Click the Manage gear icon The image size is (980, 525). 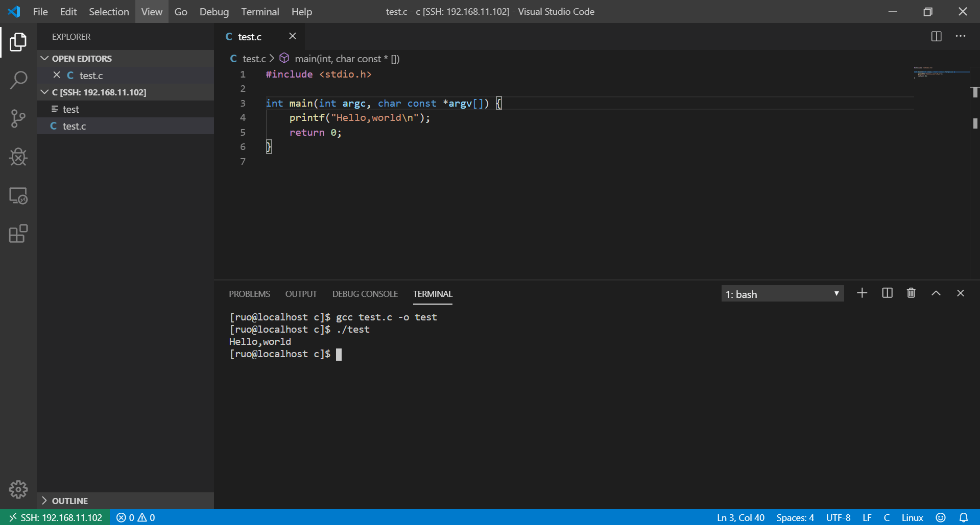click(18, 489)
